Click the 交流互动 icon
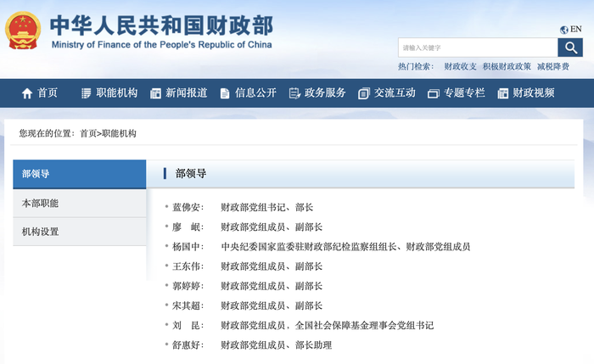 (364, 93)
